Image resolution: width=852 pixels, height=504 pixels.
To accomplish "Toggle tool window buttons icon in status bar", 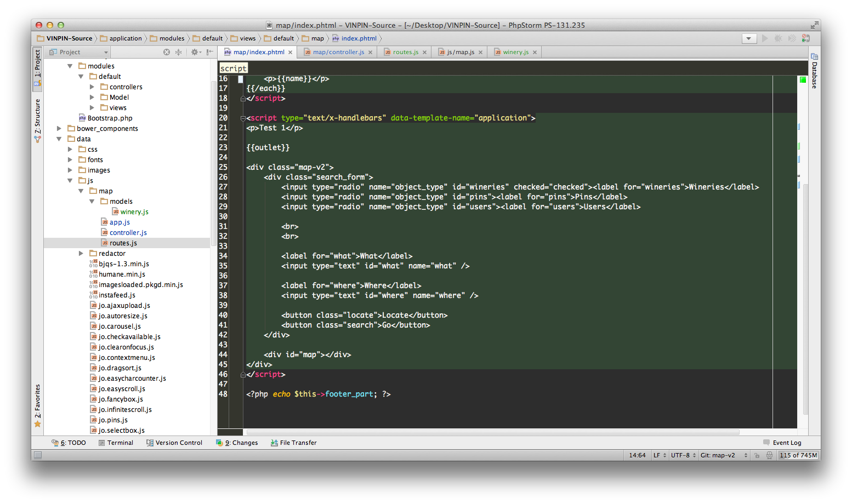I will [38, 455].
